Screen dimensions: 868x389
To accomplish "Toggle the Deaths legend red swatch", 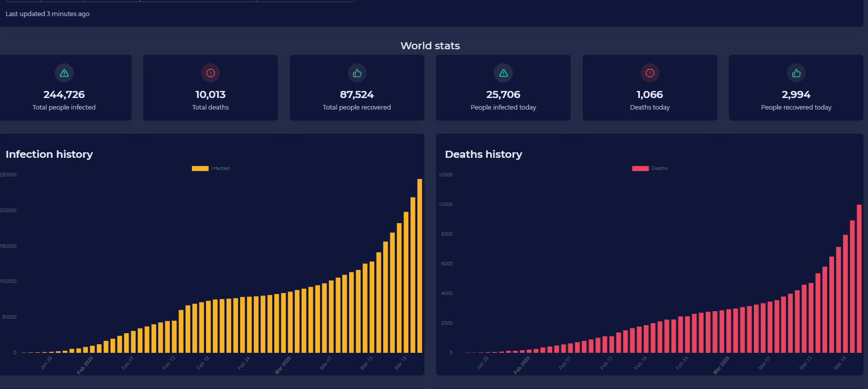I will click(640, 168).
